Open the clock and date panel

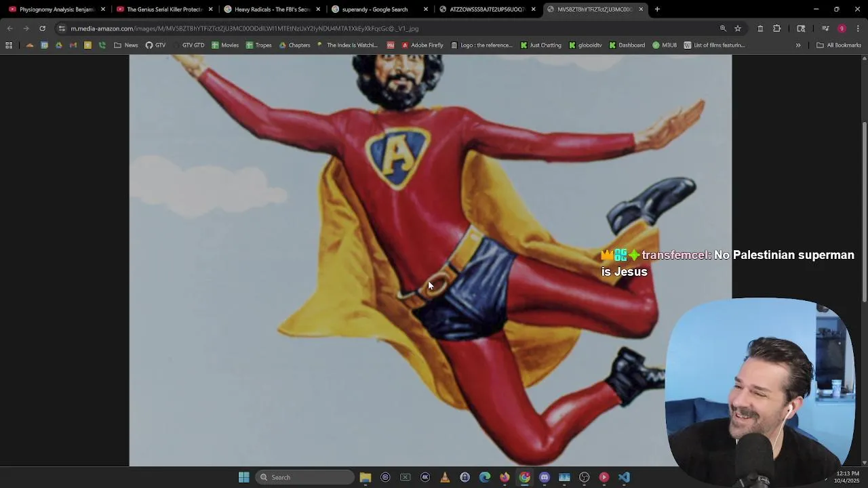pos(846,477)
